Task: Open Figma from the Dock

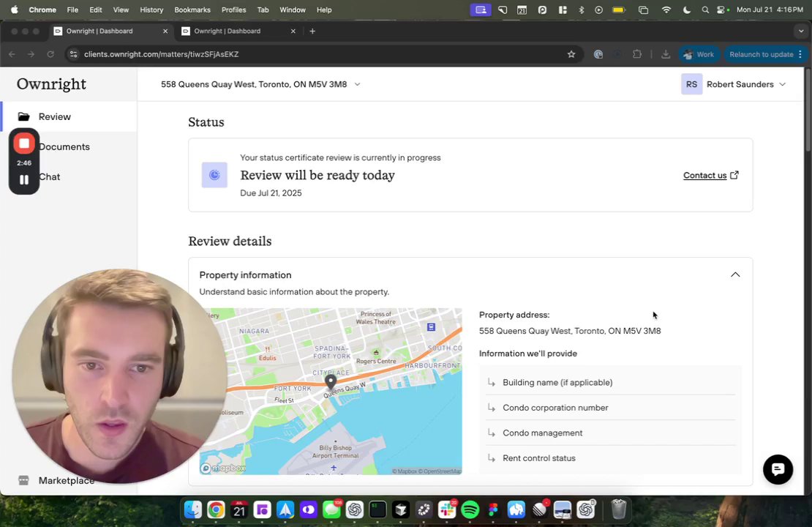Action: pyautogui.click(x=492, y=510)
